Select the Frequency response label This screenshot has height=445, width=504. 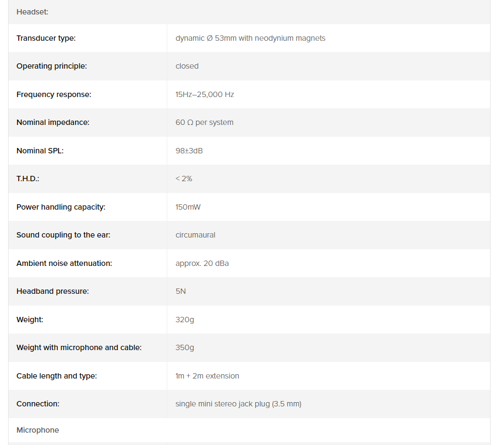coord(54,94)
